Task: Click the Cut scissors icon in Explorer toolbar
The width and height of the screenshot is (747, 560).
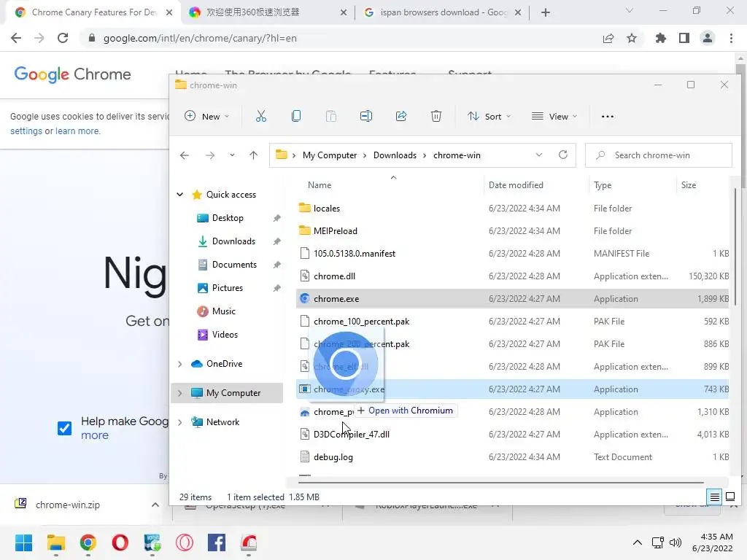Action: 260,116
